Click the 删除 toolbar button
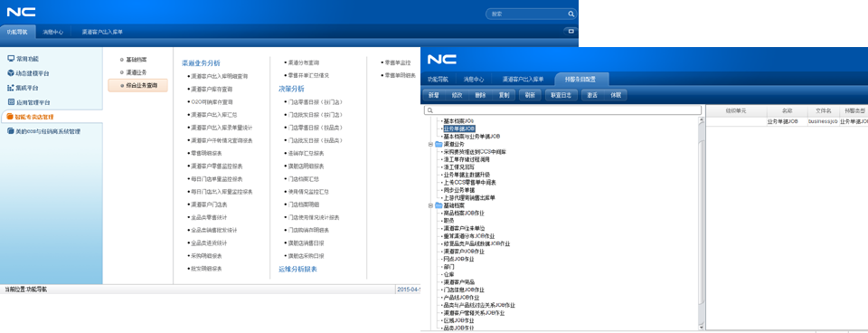Viewport: 868px width, 333px height. (480, 95)
